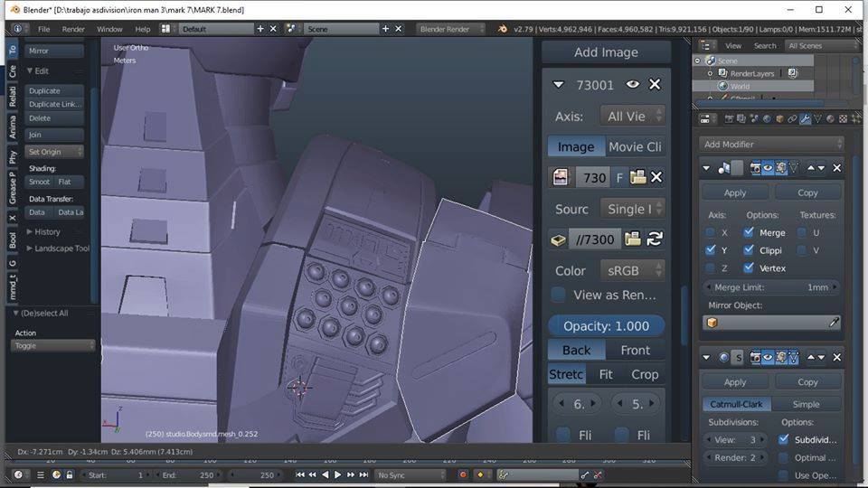Screen dimensions: 868x488
Task: Delete keyframes icon in the timeline
Action: point(598,474)
